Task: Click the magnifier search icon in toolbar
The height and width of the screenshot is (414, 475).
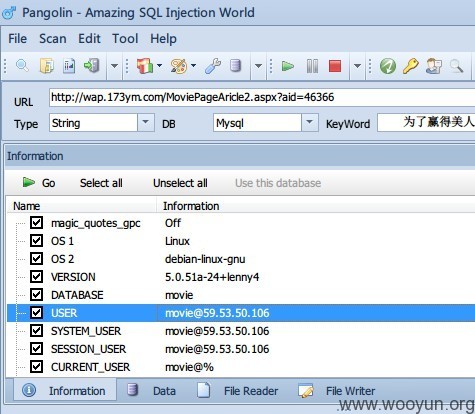Action: tap(22, 65)
